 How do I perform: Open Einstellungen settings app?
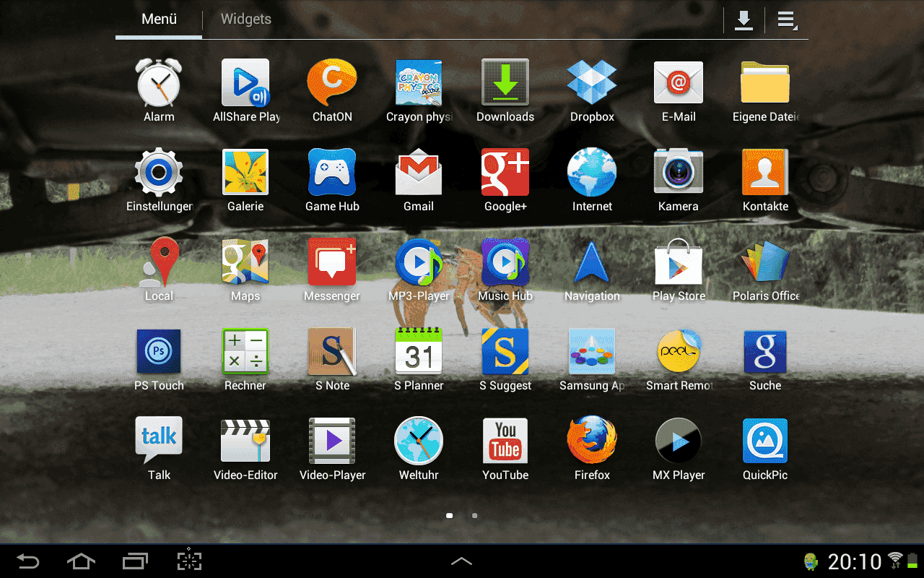point(159,181)
